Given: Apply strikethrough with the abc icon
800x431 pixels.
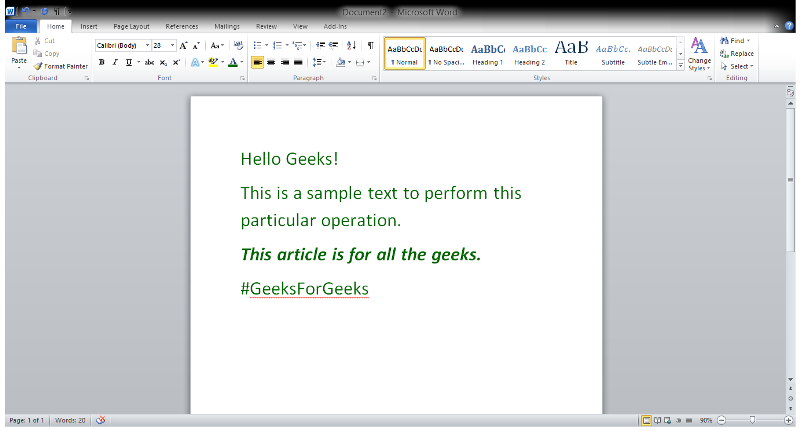Looking at the screenshot, I should tap(149, 62).
